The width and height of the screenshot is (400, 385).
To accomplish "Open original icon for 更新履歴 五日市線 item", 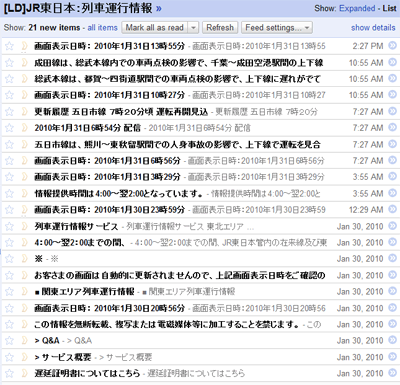I will pyautogui.click(x=393, y=110).
